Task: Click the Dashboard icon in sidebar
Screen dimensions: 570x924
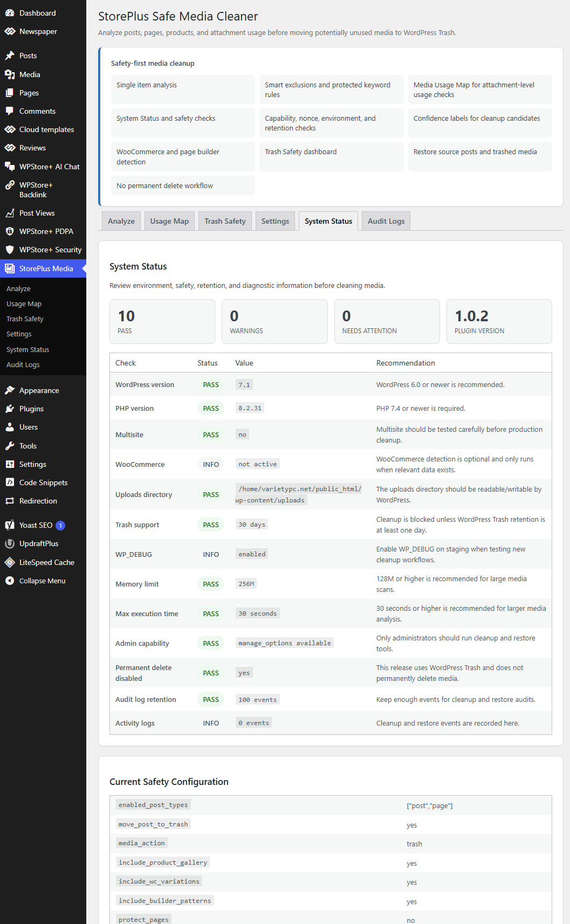Action: 10,13
